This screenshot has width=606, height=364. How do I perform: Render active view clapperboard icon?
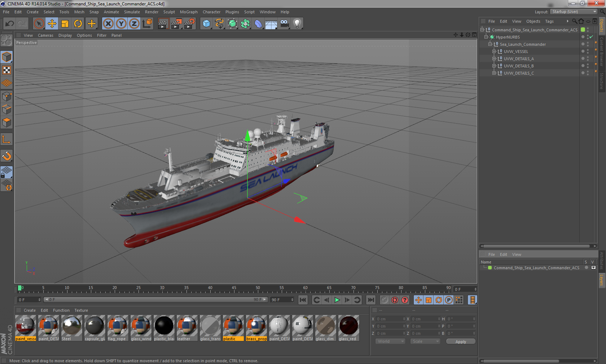point(163,24)
